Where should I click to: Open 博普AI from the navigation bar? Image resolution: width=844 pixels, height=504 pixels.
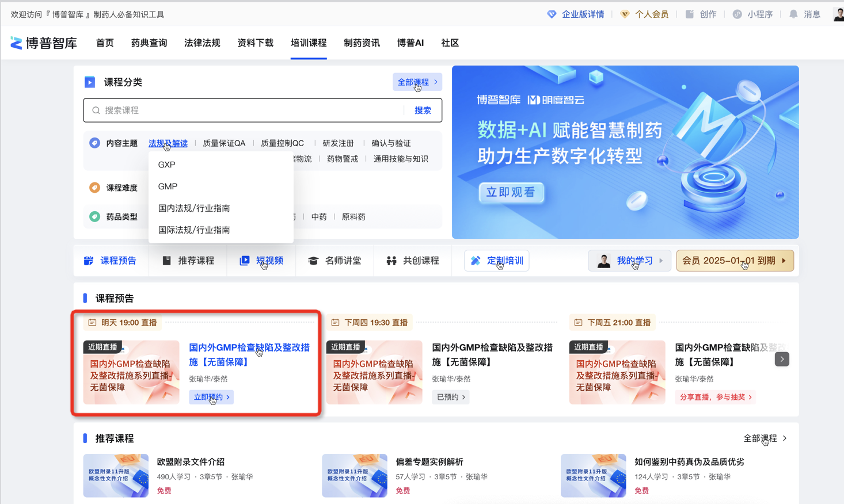(x=410, y=43)
